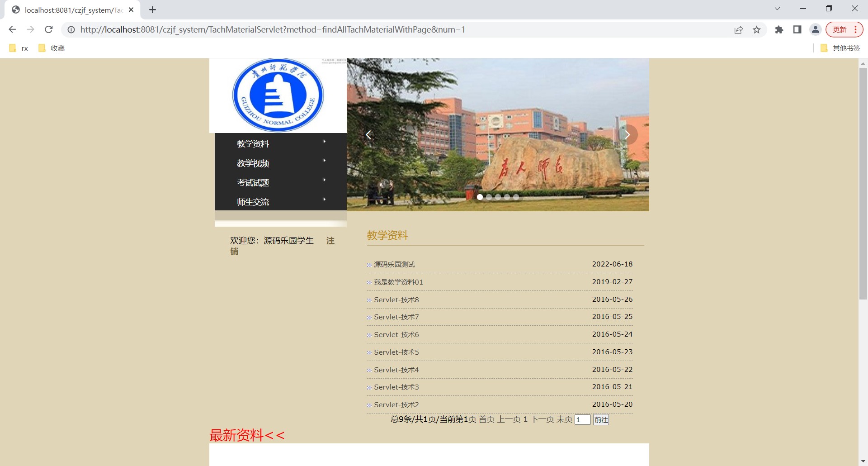Reload the current page

(49, 29)
